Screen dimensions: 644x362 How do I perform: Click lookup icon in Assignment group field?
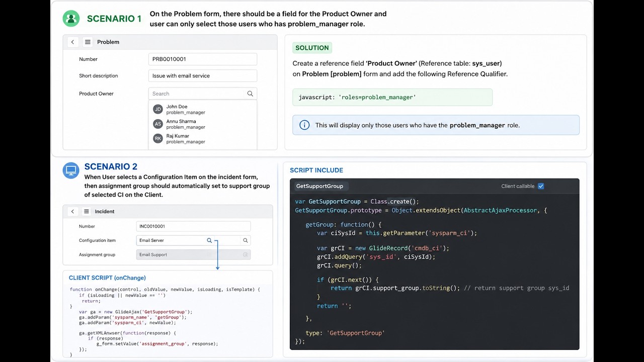(246, 255)
